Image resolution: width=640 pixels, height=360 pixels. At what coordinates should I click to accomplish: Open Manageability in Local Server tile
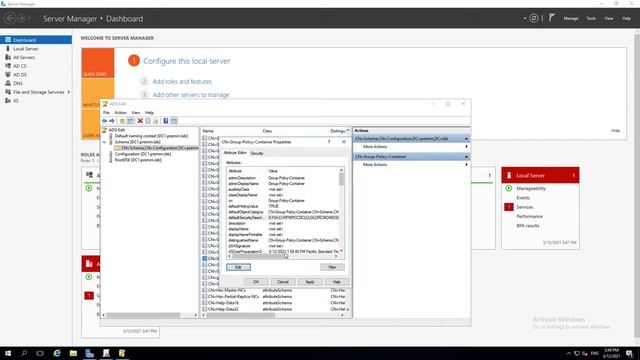tap(531, 189)
